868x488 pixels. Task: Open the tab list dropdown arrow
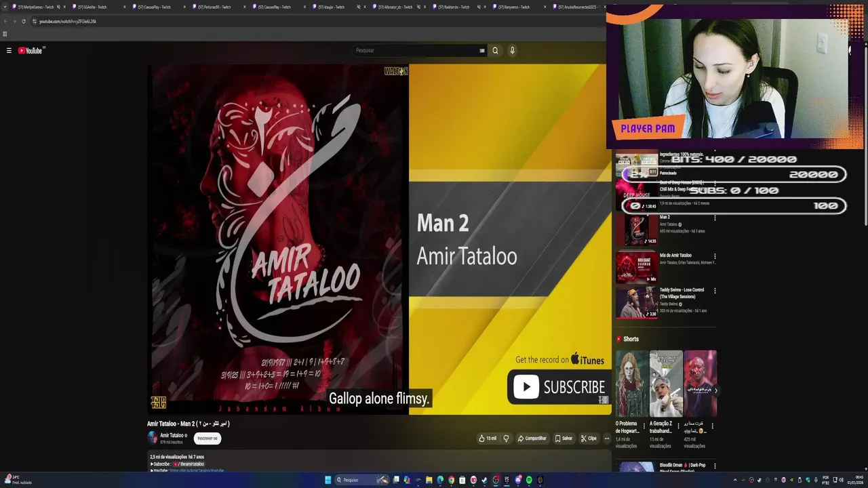click(4, 7)
